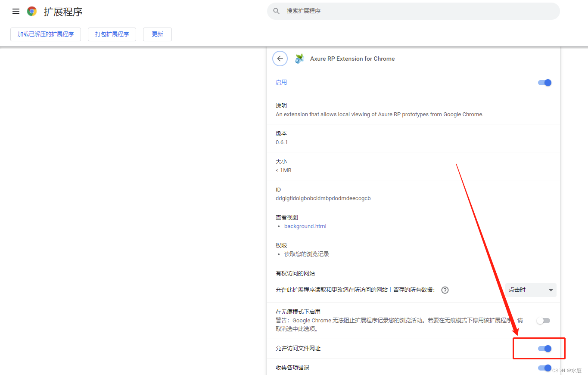The image size is (588, 377).
Task: Click the 有权访问的网站 heading
Action: (295, 273)
